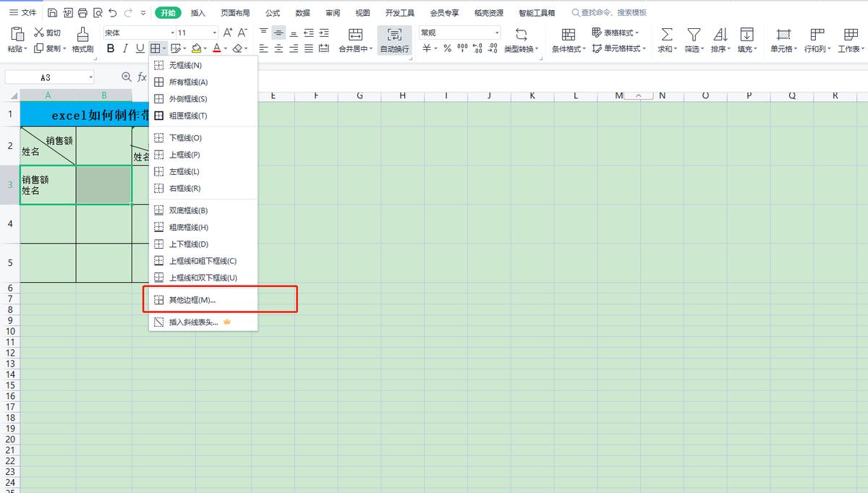This screenshot has width=868, height=493.
Task: Click the filter (筛选) funnel icon
Action: coord(694,35)
